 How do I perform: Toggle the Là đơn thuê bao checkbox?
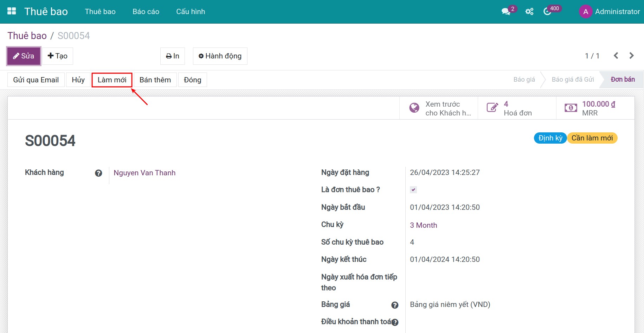[x=413, y=190]
